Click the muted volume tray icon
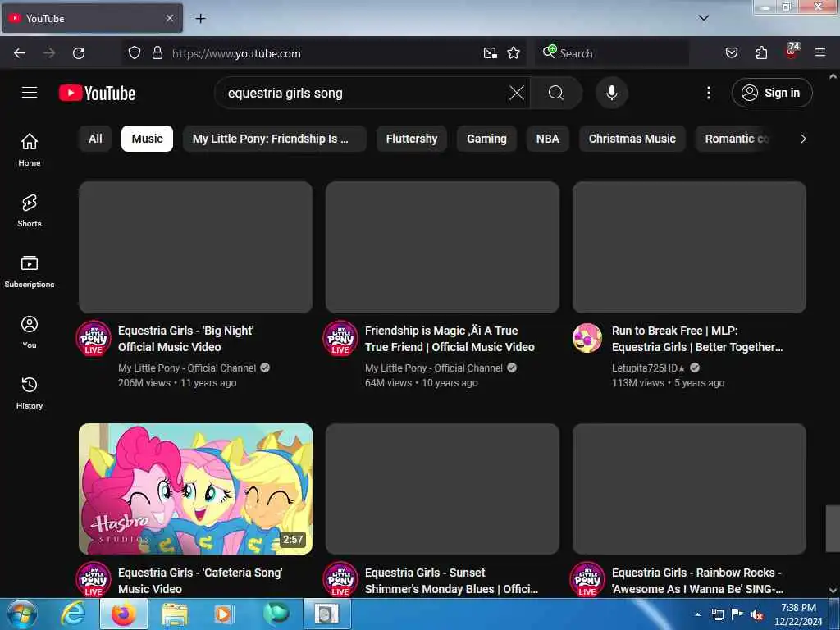The height and width of the screenshot is (630, 840). [x=757, y=615]
